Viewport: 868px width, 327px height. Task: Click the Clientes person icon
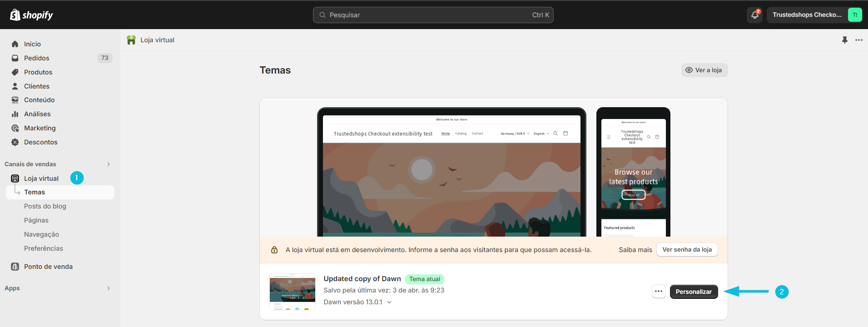point(15,86)
